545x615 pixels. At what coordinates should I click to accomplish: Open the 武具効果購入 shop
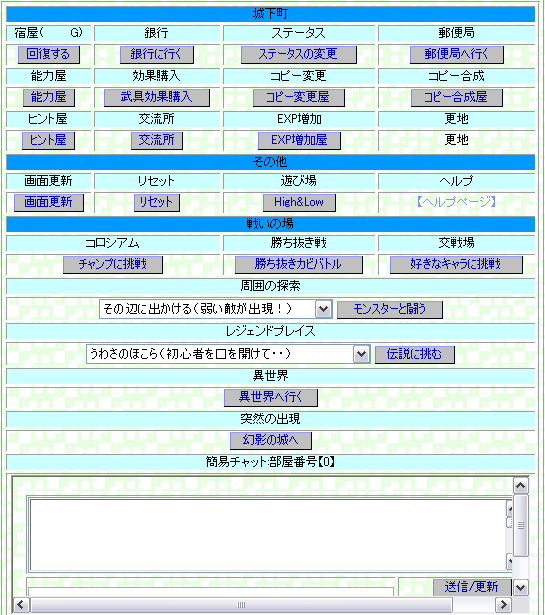[156, 97]
